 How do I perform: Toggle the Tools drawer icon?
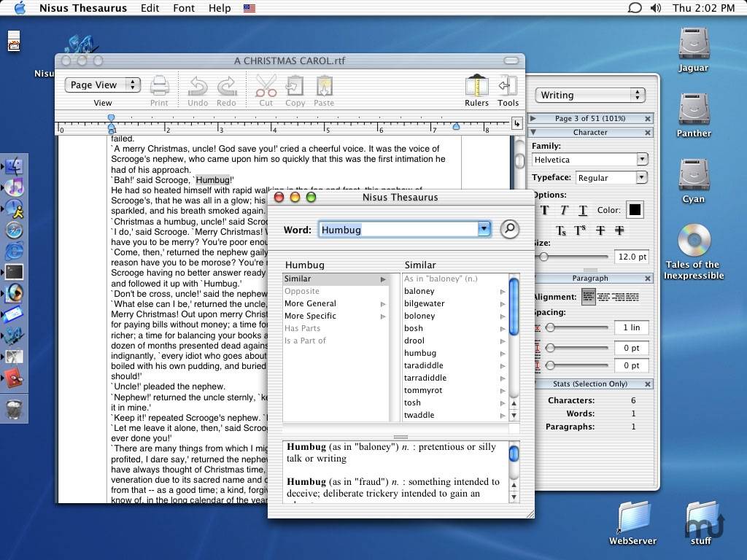click(x=508, y=86)
